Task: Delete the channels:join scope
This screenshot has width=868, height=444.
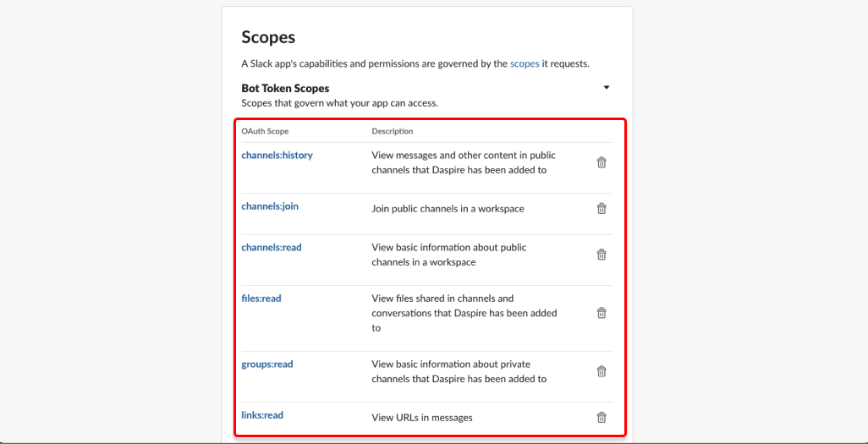Action: click(x=602, y=209)
